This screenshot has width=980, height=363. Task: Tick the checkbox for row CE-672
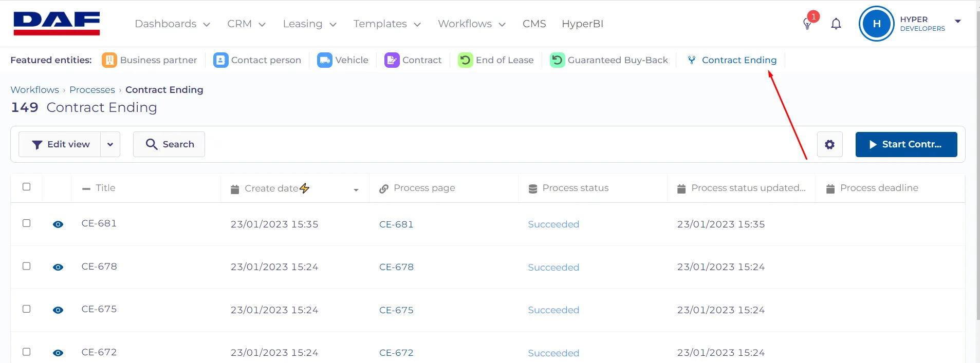(x=27, y=352)
